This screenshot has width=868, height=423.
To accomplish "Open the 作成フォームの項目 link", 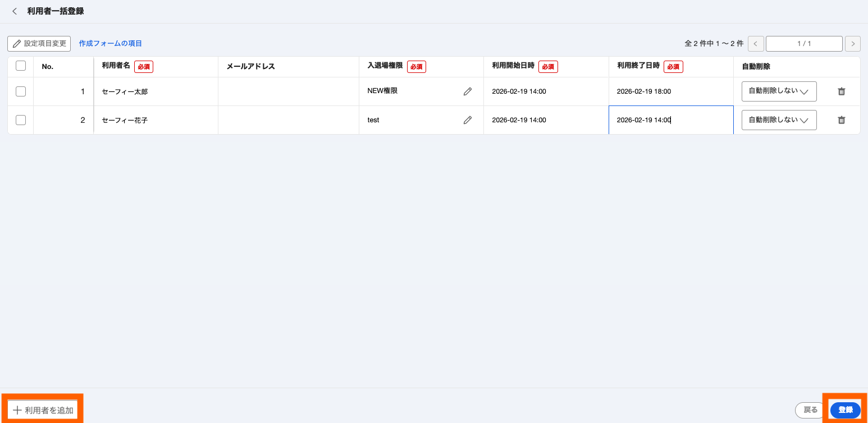I will pos(111,44).
